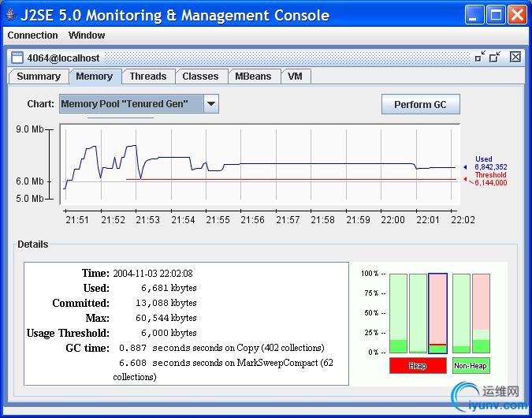Click the green Non-Heap label button
This screenshot has height=418, width=532.
[471, 366]
